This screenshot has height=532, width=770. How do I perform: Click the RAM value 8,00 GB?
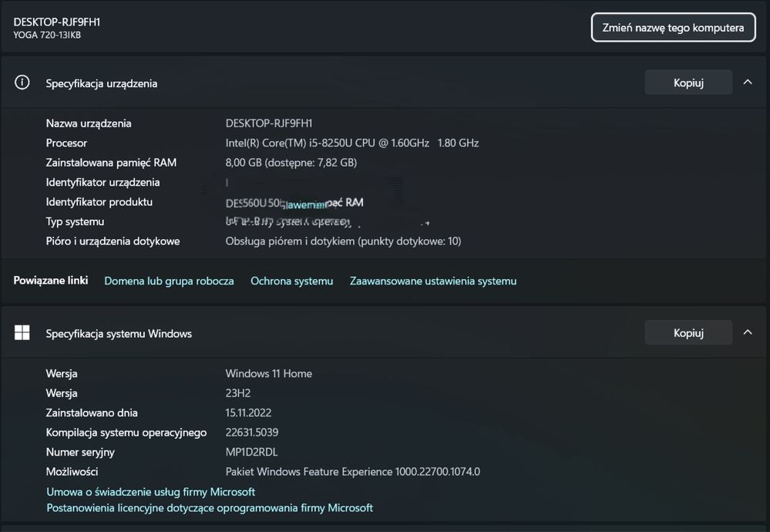[x=291, y=163]
